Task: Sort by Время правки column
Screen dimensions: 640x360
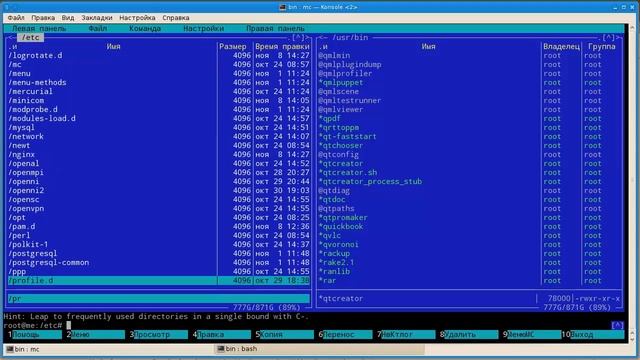Action: pos(282,47)
